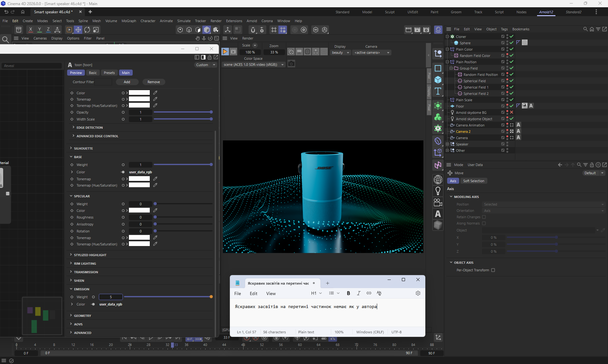Open the Display beauty AOV dropdown

click(x=340, y=52)
